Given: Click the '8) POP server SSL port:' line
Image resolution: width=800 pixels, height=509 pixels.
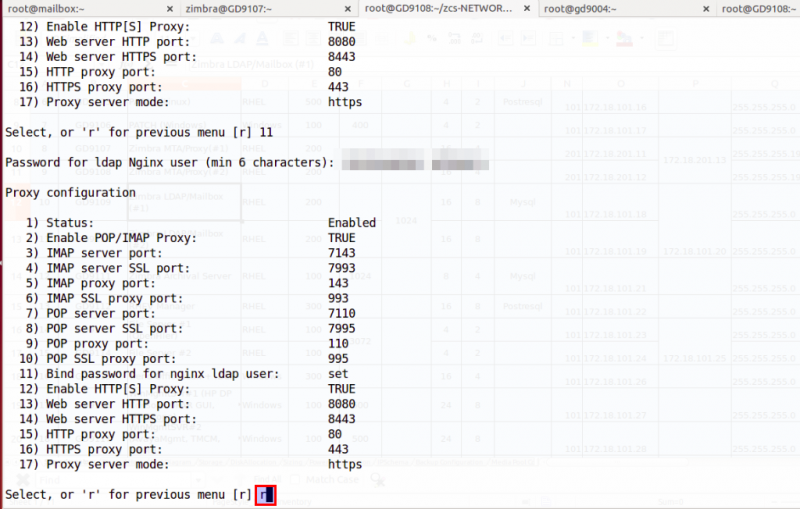Looking at the screenshot, I should click(104, 329).
